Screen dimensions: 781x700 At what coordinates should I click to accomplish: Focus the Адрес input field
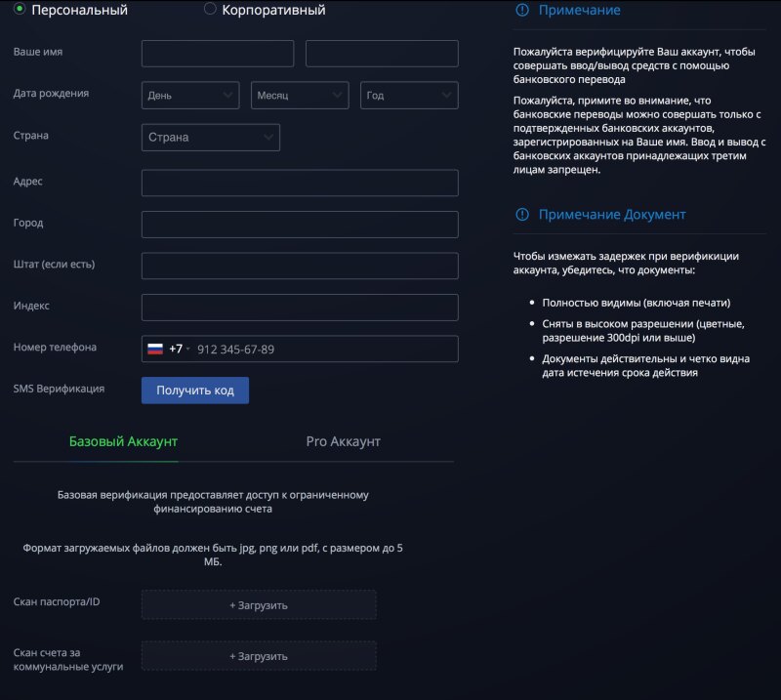(300, 183)
